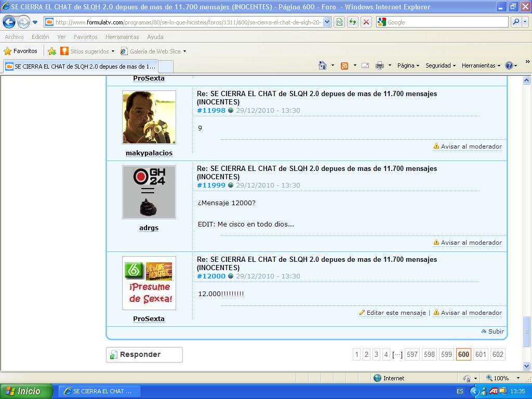Expand the address bar dropdown arrow
This screenshot has width=532, height=399.
327,22
